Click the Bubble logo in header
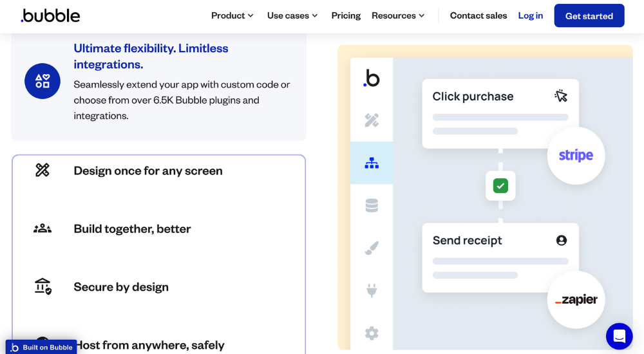This screenshot has width=644, height=354. pyautogui.click(x=50, y=16)
